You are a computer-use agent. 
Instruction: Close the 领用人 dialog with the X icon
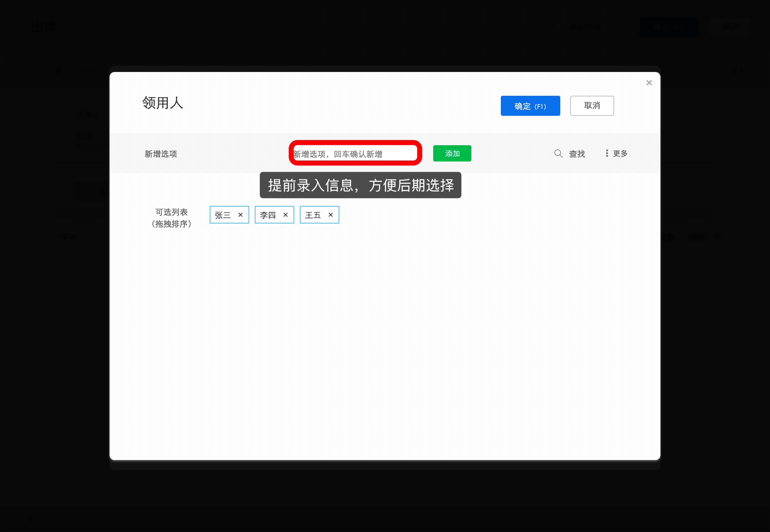(x=649, y=83)
